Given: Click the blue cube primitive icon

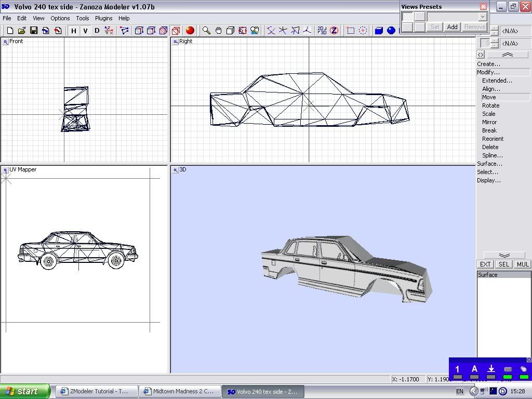Looking at the screenshot, I should point(379,31).
